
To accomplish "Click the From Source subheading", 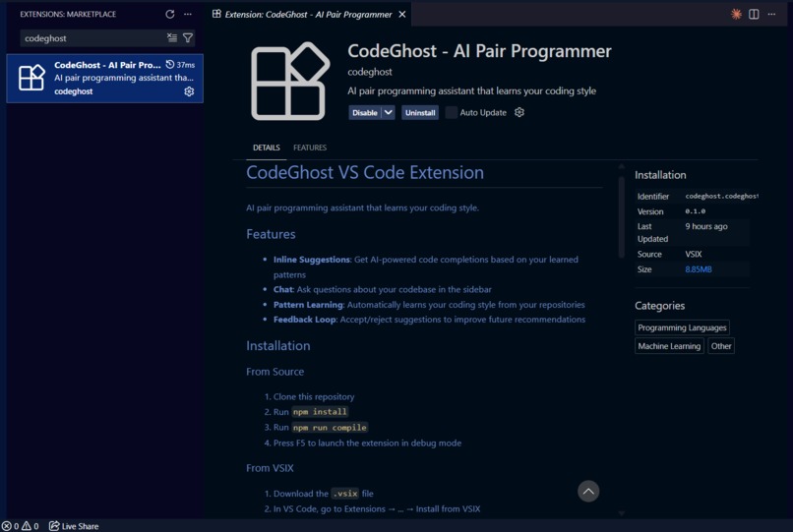I will point(275,372).
